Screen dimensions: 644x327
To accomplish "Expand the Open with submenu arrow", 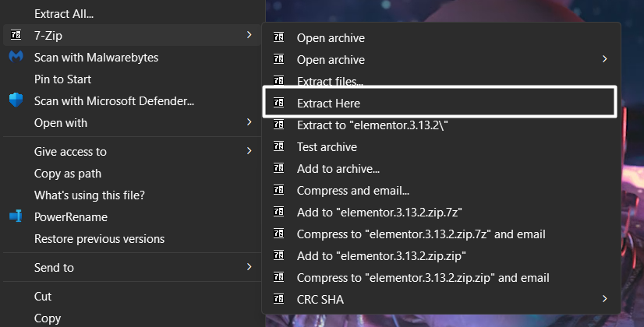I will pyautogui.click(x=249, y=122).
